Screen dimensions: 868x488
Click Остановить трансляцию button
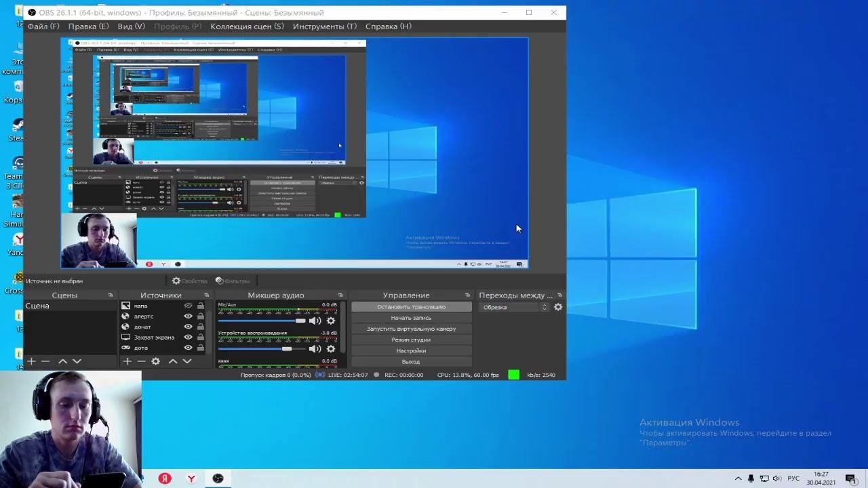(411, 307)
